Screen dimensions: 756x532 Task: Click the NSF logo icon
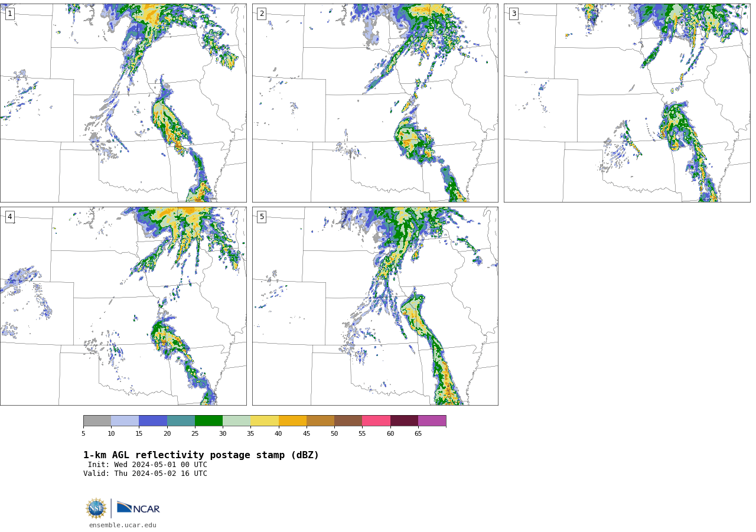tap(96, 508)
